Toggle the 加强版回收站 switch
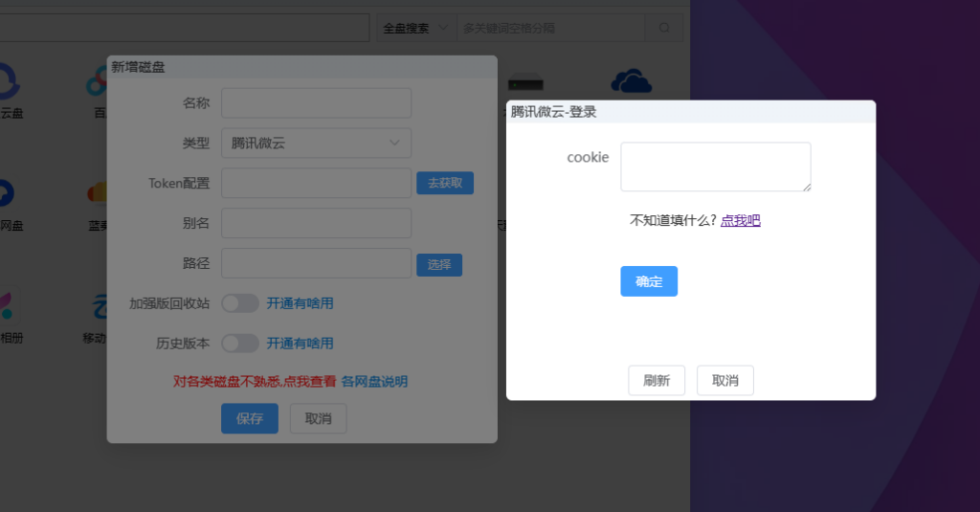 (240, 303)
